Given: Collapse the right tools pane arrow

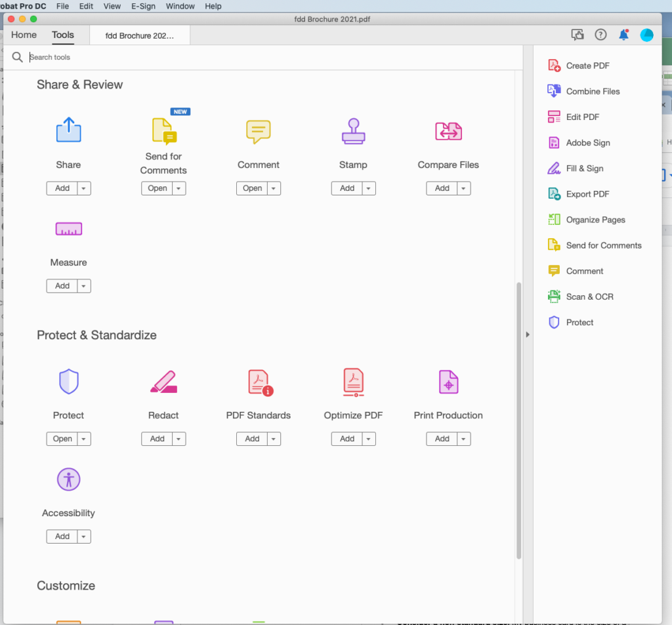Looking at the screenshot, I should [528, 334].
